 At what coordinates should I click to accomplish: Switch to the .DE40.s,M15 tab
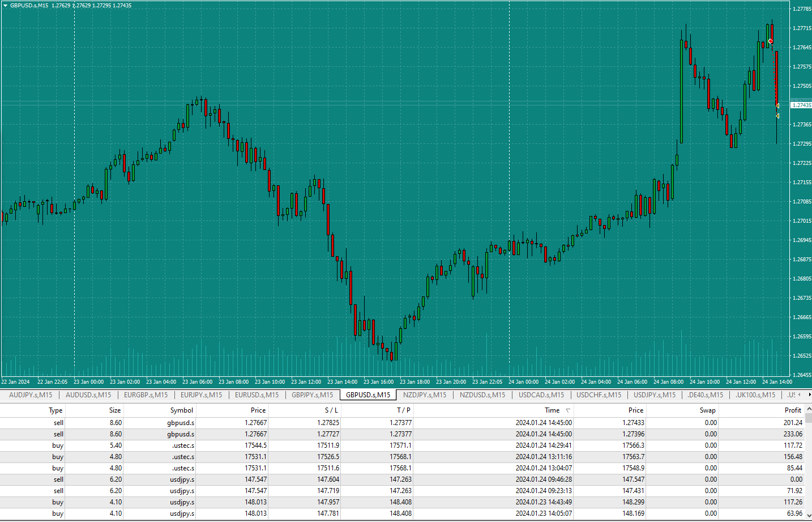tap(705, 395)
